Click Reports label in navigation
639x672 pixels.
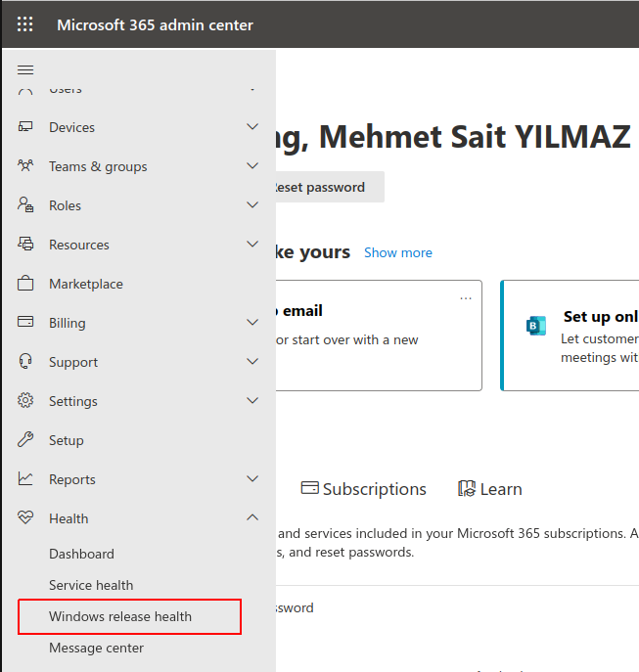click(x=72, y=479)
